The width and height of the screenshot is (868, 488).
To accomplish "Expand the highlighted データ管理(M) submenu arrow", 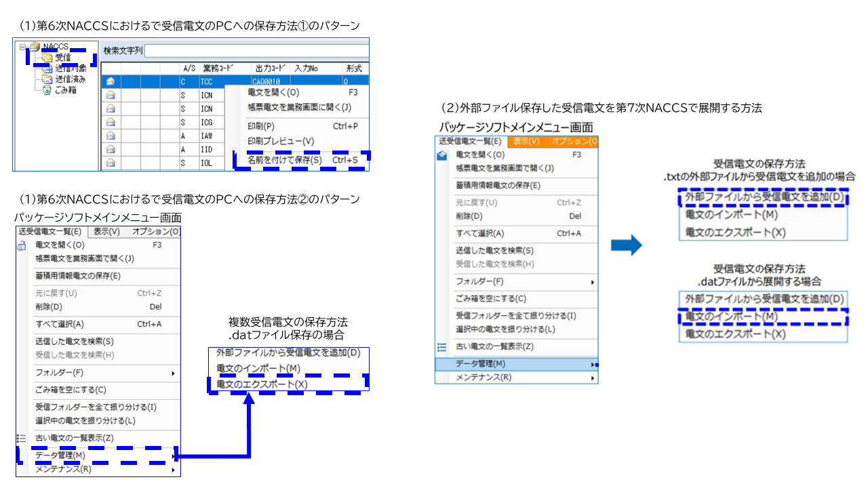I will 593,365.
